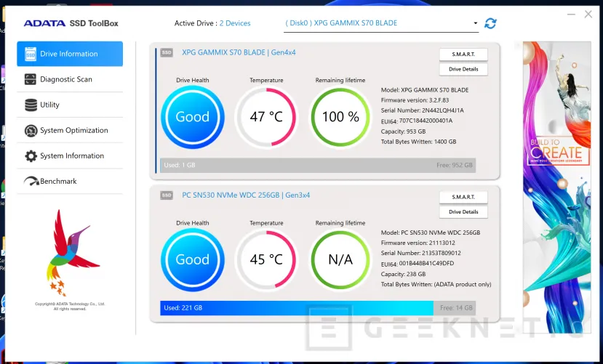The height and width of the screenshot is (364, 603).
Task: Open System Information page
Action: coord(70,156)
